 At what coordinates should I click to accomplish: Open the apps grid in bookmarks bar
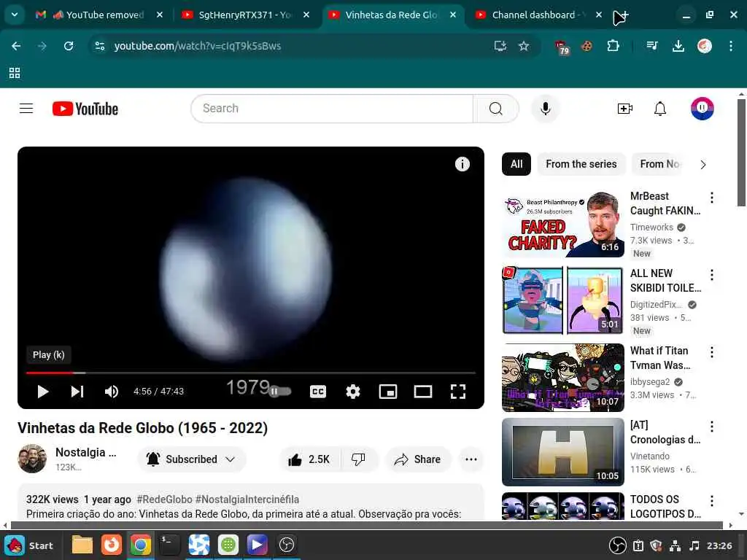[x=15, y=73]
